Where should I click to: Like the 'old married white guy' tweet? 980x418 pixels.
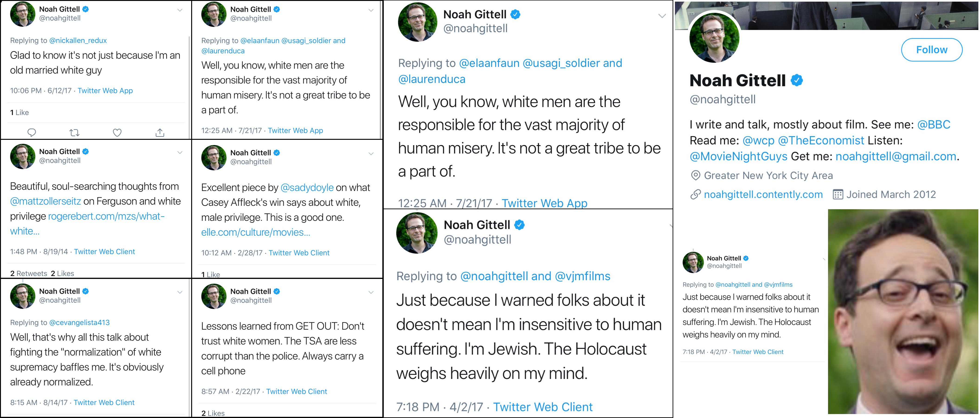pos(117,132)
